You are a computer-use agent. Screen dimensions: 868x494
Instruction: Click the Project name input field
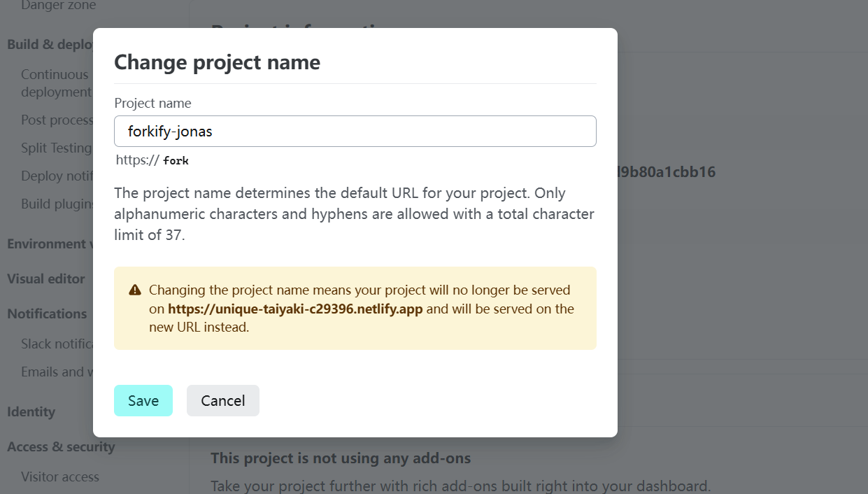355,131
